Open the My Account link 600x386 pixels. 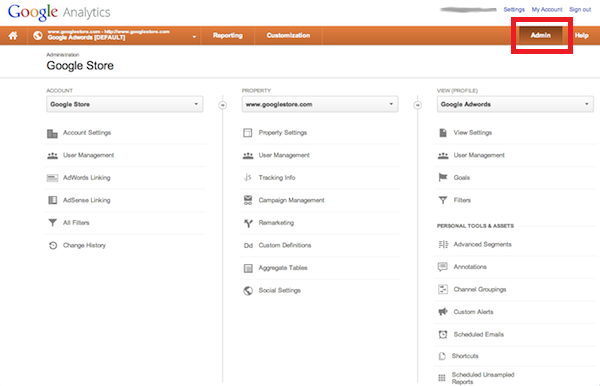click(x=547, y=10)
